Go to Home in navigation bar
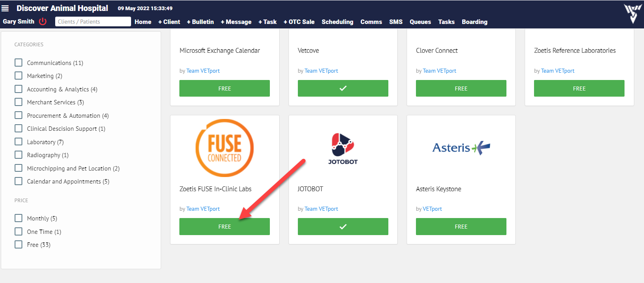Screen dimensions: 644x283 (x=143, y=22)
